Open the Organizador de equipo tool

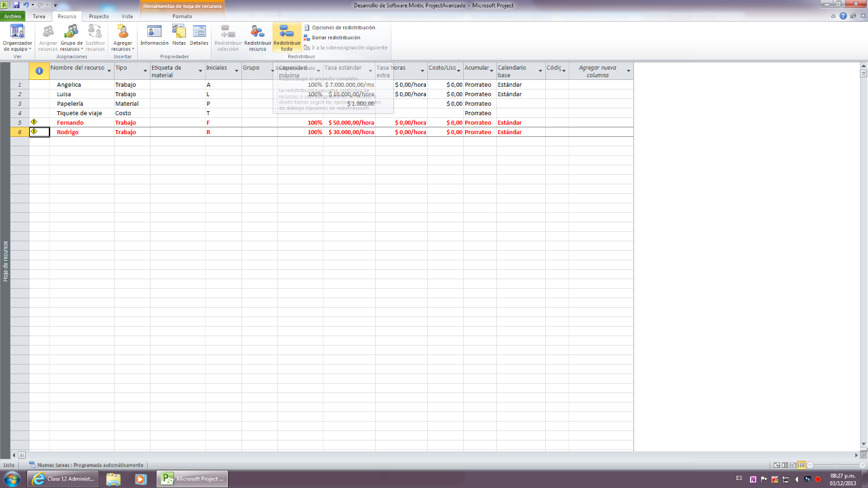coord(17,38)
